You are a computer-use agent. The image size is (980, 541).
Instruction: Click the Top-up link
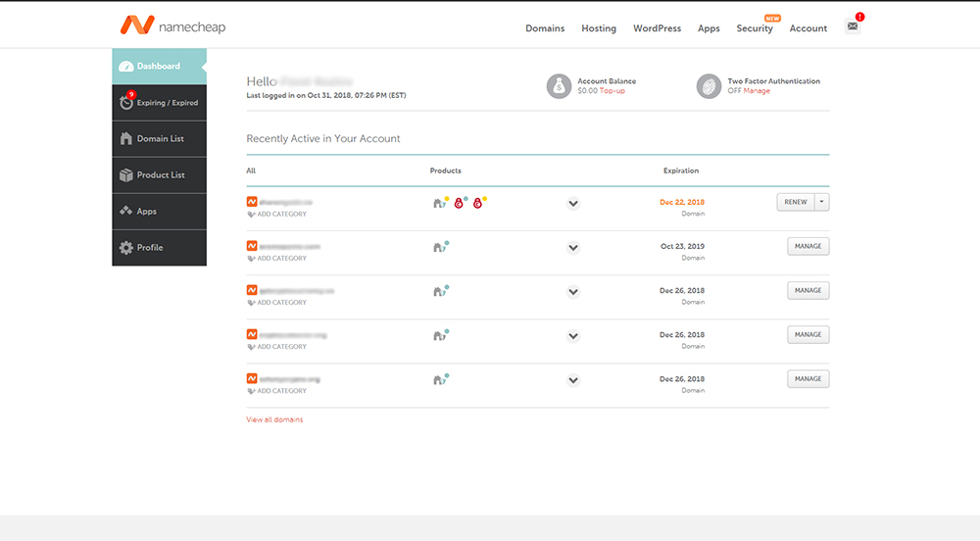point(612,90)
